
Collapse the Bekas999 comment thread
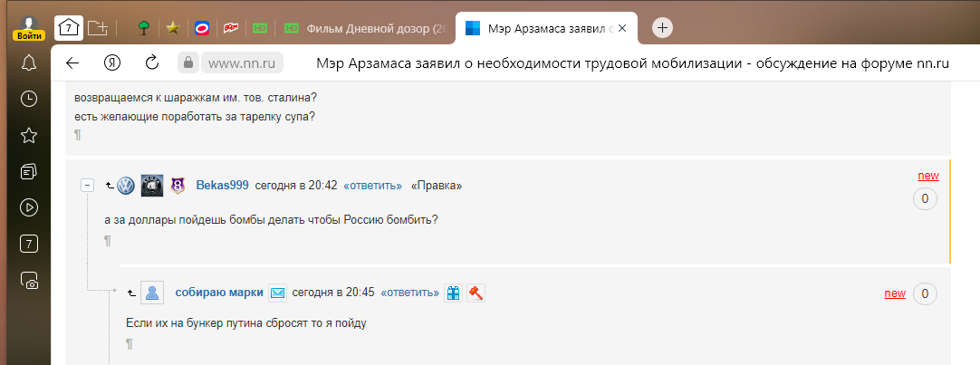coord(88,186)
